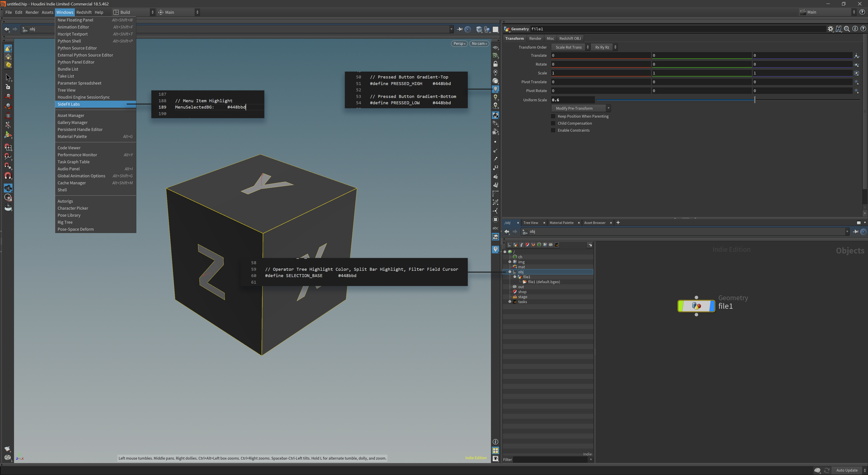Choose Performance Monitor from Windows menu
868x475 pixels.
click(95, 155)
